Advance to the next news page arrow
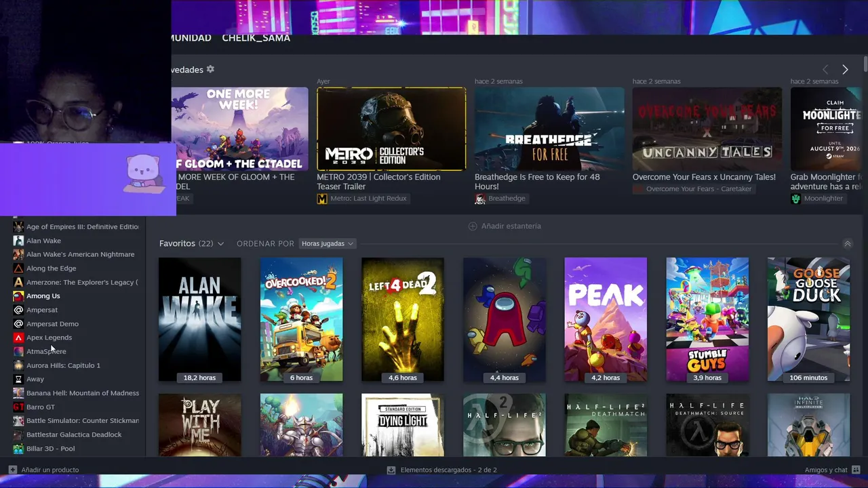The image size is (868, 488). (845, 70)
